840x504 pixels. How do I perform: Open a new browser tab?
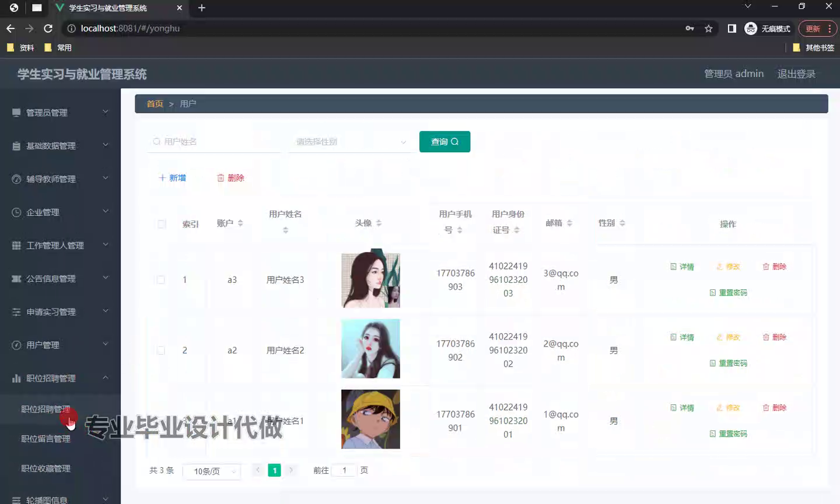pyautogui.click(x=202, y=8)
